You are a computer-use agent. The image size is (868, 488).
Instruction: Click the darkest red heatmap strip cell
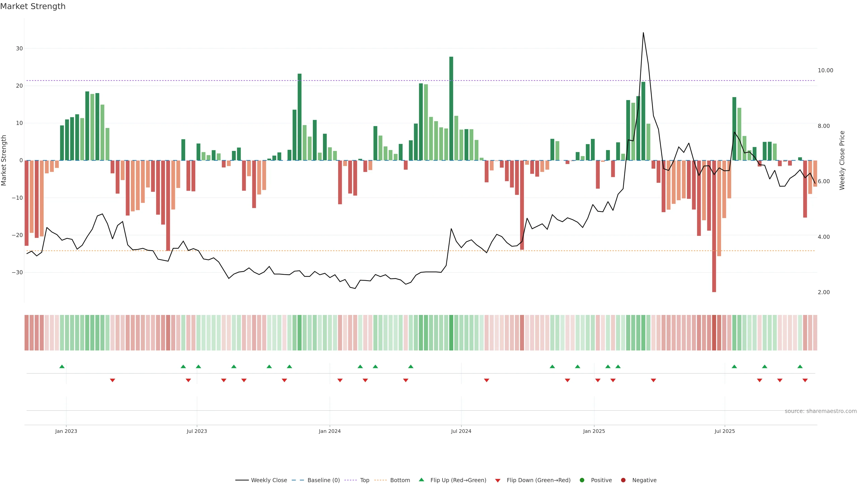coord(714,333)
